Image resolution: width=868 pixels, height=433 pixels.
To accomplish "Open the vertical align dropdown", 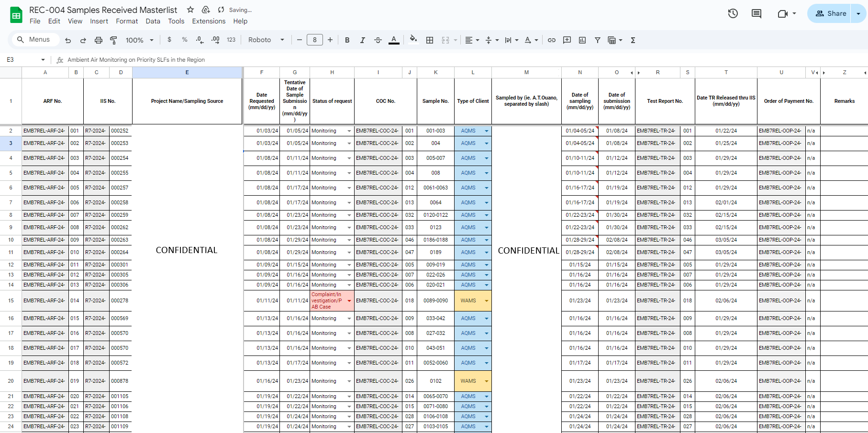I will click(x=492, y=40).
